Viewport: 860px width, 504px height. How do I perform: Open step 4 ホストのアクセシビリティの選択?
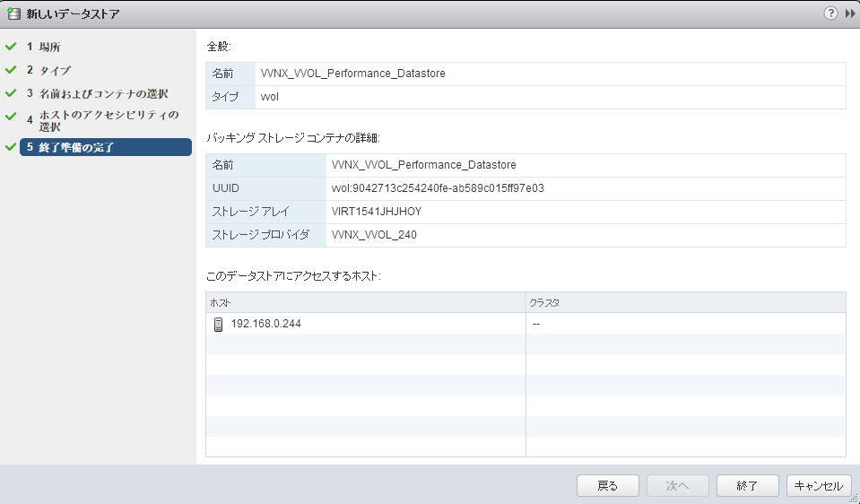(x=104, y=121)
